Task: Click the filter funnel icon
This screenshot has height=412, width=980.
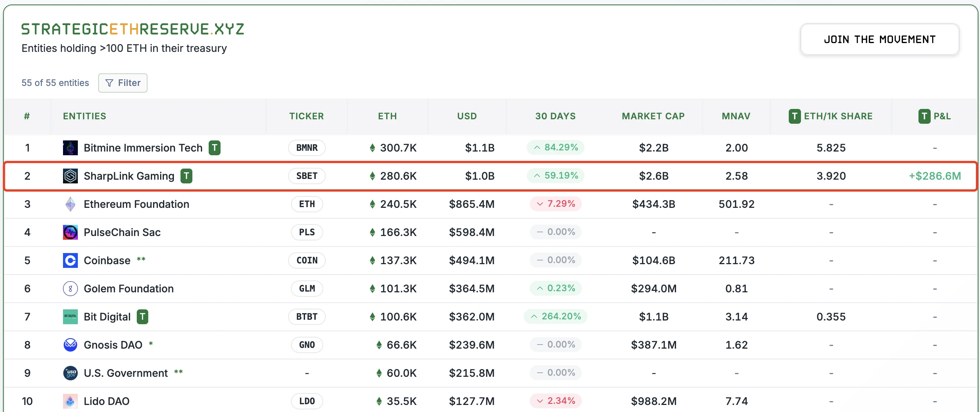Action: (x=109, y=83)
